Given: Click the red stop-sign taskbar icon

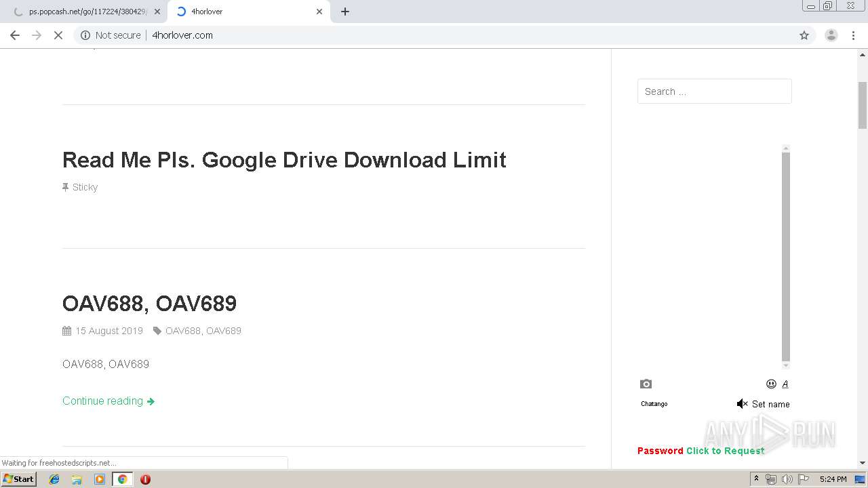Looking at the screenshot, I should (x=145, y=479).
